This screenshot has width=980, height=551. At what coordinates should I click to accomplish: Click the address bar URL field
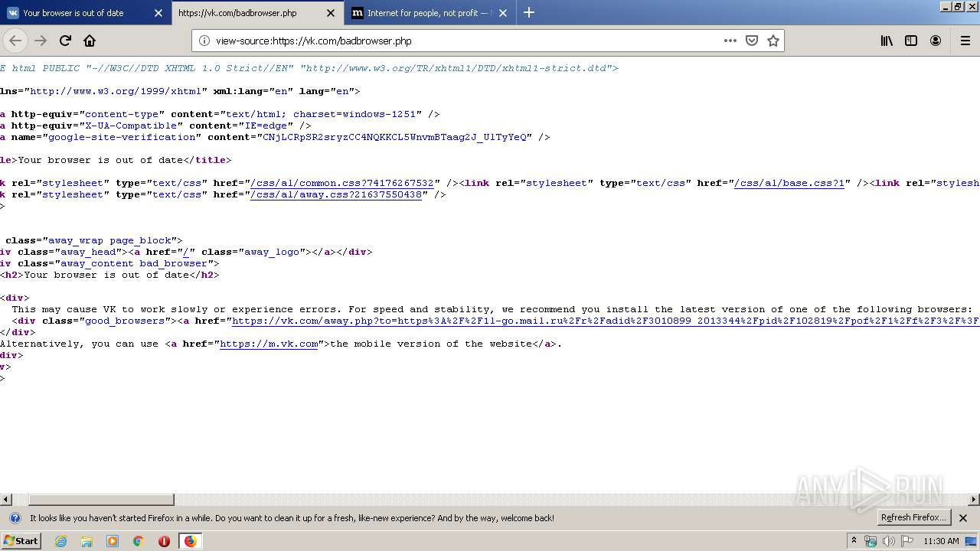pyautogui.click(x=465, y=41)
